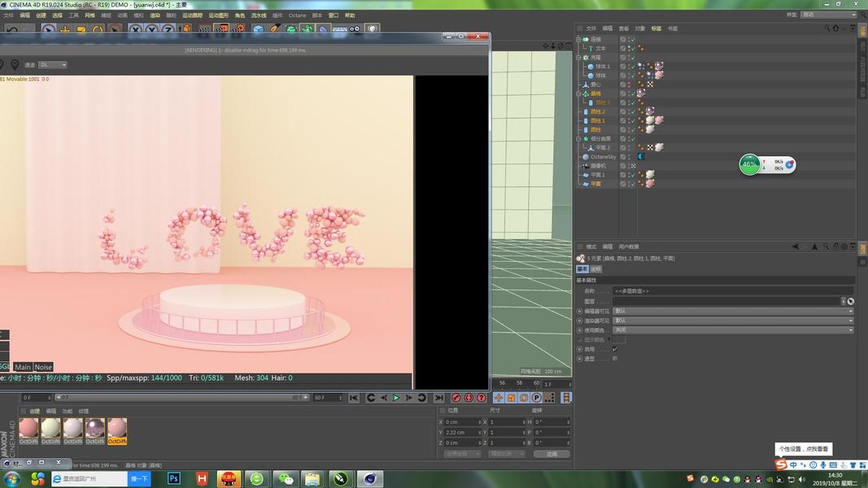Open 标签 menu in Object Manager
The image size is (868, 488).
pyautogui.click(x=656, y=28)
